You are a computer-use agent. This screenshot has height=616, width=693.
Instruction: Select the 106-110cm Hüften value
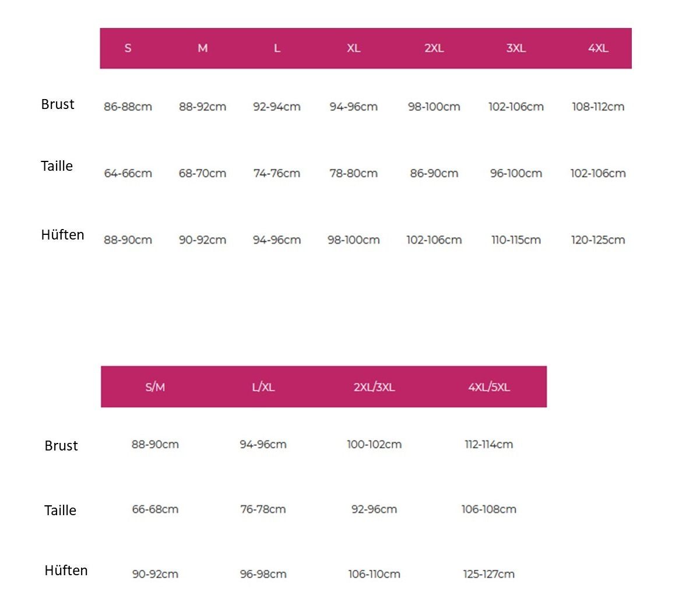374,574
